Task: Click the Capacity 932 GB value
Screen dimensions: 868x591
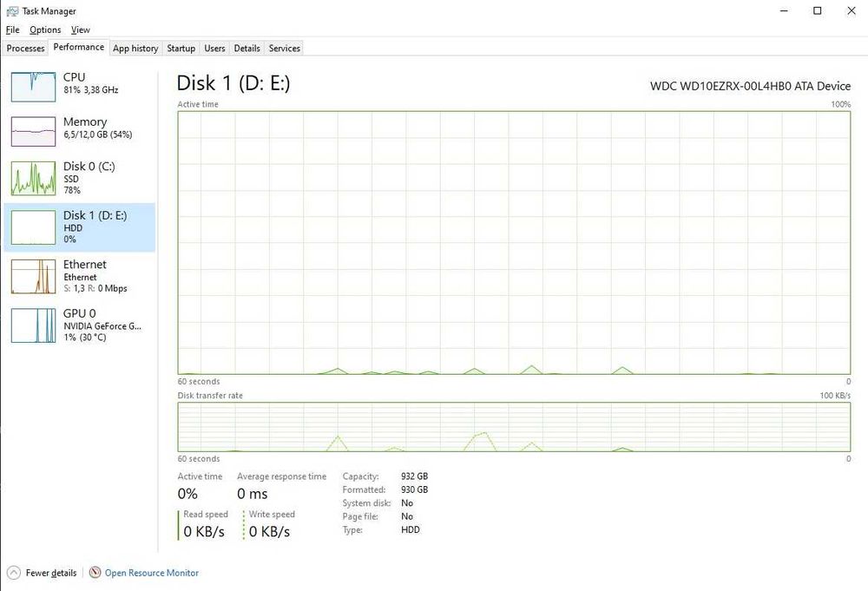Action: coord(415,476)
